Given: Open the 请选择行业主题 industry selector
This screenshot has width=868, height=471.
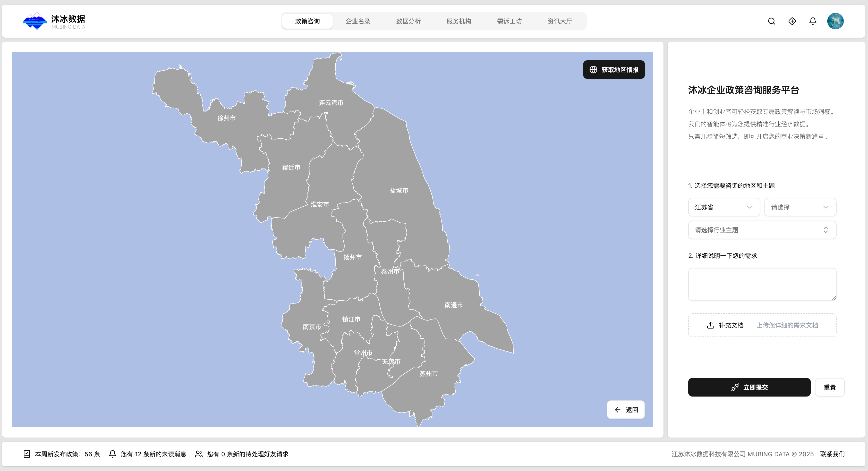Looking at the screenshot, I should pyautogui.click(x=762, y=230).
